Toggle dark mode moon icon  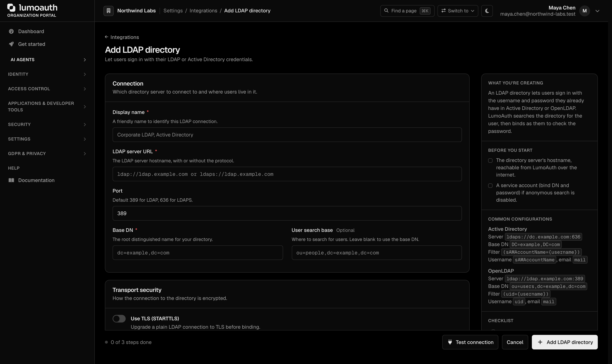click(x=487, y=11)
